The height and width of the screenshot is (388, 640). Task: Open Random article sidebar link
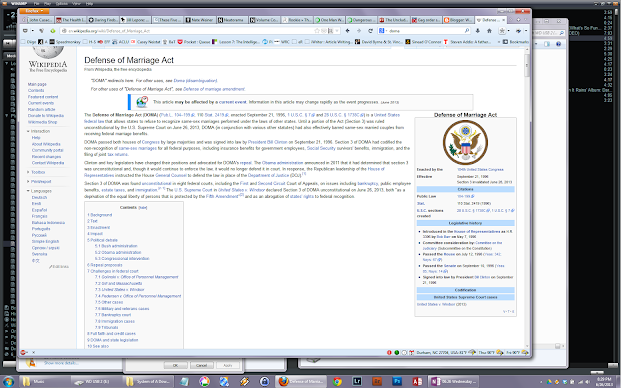[42, 109]
